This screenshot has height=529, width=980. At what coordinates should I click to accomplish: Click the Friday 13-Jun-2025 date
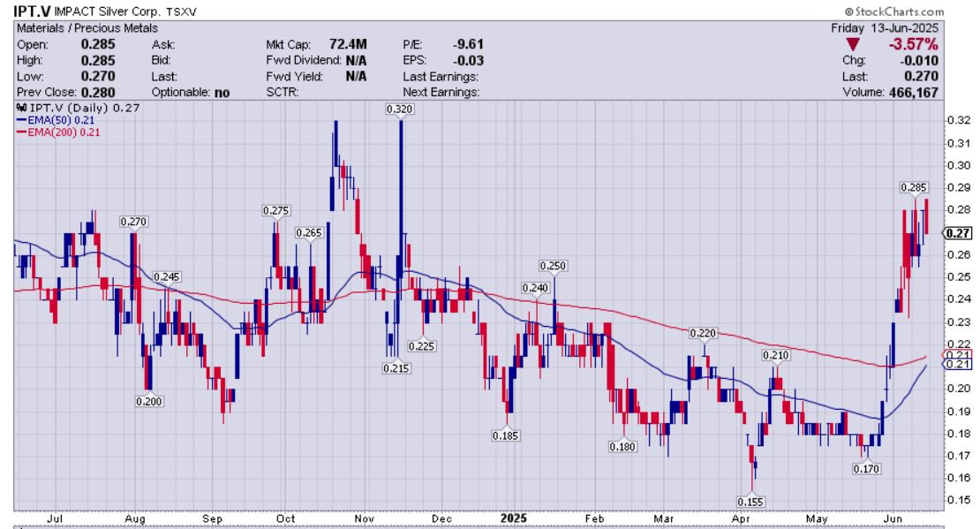click(885, 28)
